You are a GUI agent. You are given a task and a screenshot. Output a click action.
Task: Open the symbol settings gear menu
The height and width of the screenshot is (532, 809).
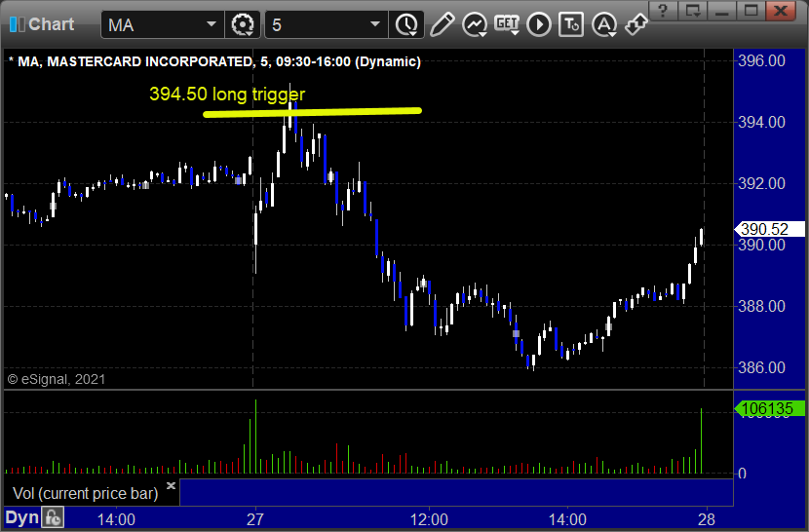243,24
